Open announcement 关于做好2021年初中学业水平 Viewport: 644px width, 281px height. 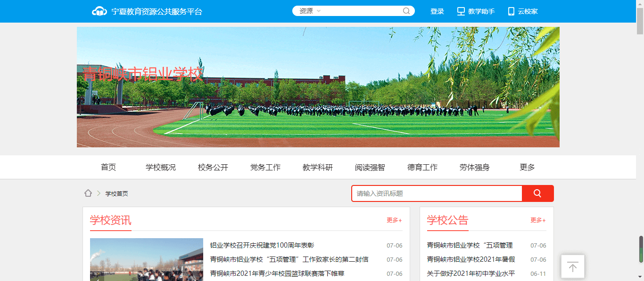(471, 273)
